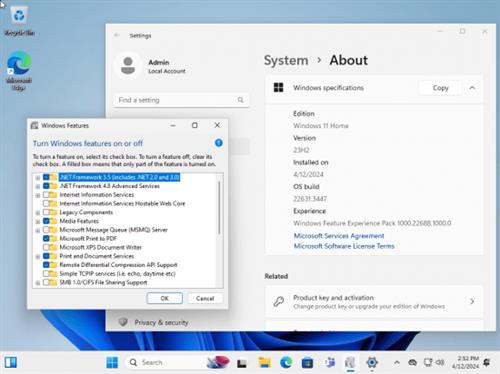
Task: Click the Privacy & security shield icon
Action: 123,322
